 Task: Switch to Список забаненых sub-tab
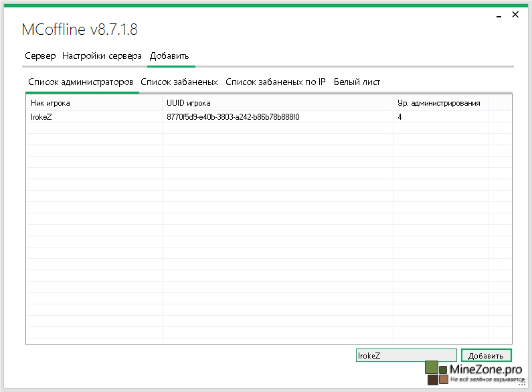[179, 82]
